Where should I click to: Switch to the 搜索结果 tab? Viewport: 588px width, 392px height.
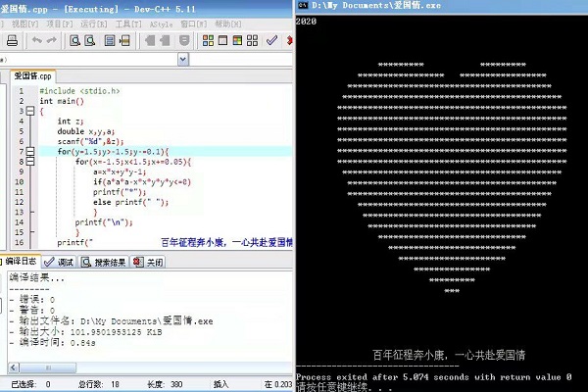tap(104, 262)
